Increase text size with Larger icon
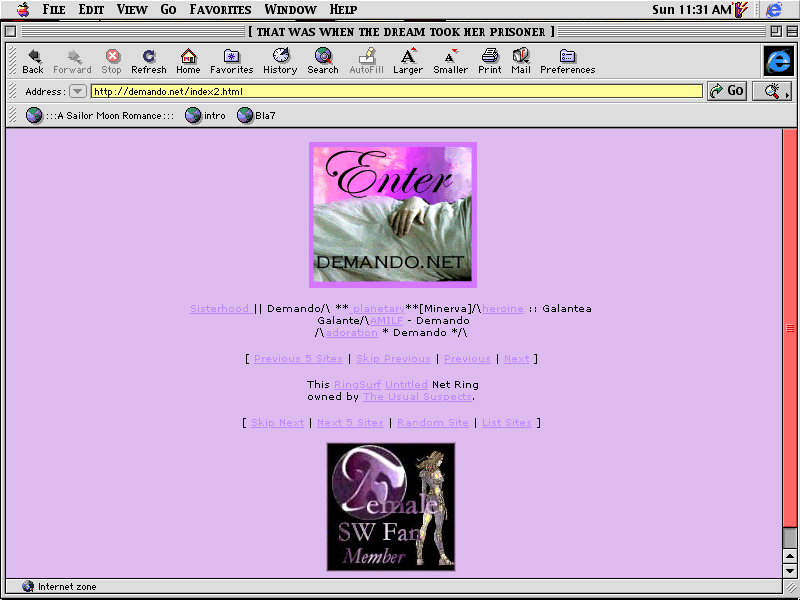The height and width of the screenshot is (600, 800). click(408, 60)
